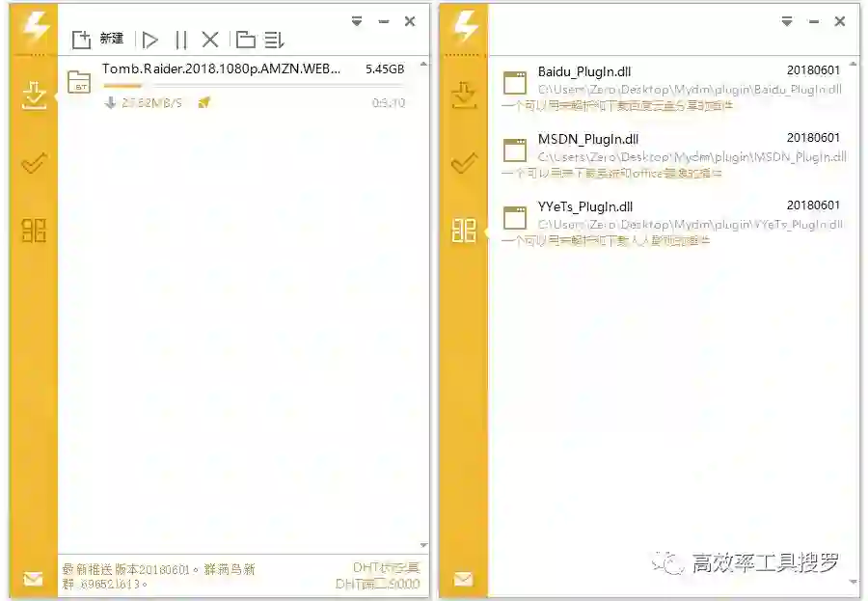This screenshot has width=868, height=601.
Task: Switch to Completed tab in right window sidebar
Action: (464, 163)
